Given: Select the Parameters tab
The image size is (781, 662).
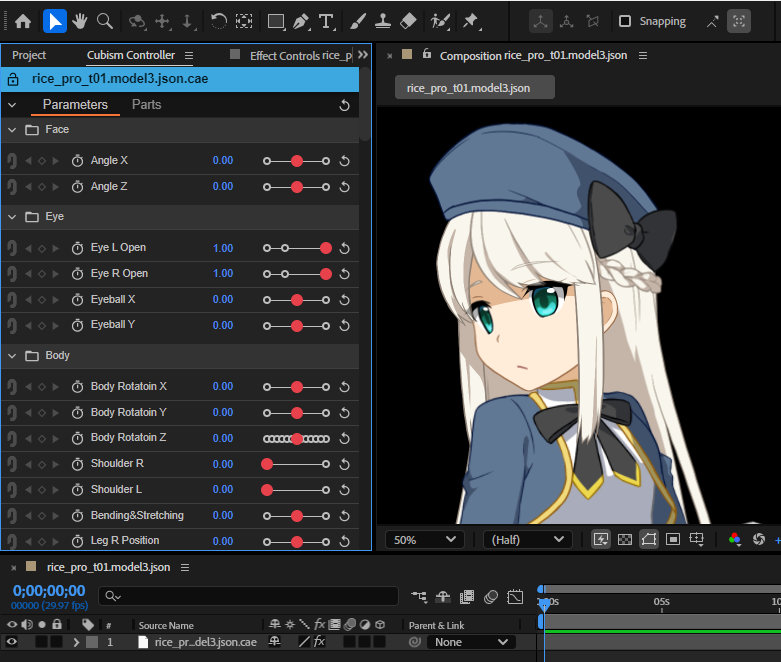Looking at the screenshot, I should 75,105.
